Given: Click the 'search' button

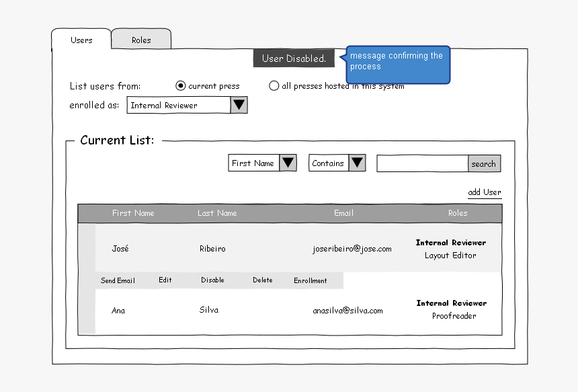Looking at the screenshot, I should click(484, 163).
